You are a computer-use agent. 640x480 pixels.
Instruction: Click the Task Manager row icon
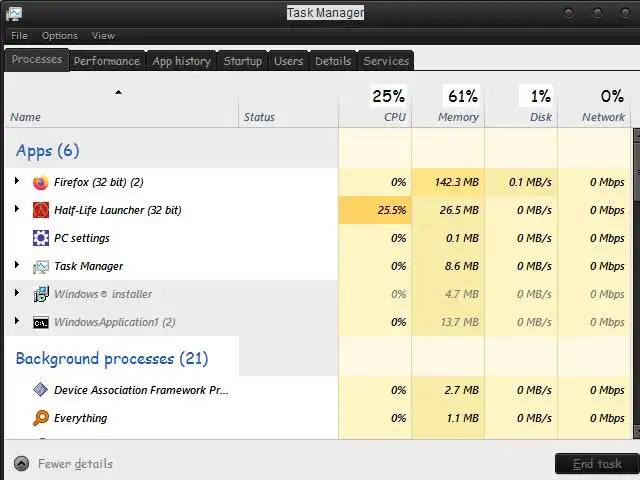point(40,267)
